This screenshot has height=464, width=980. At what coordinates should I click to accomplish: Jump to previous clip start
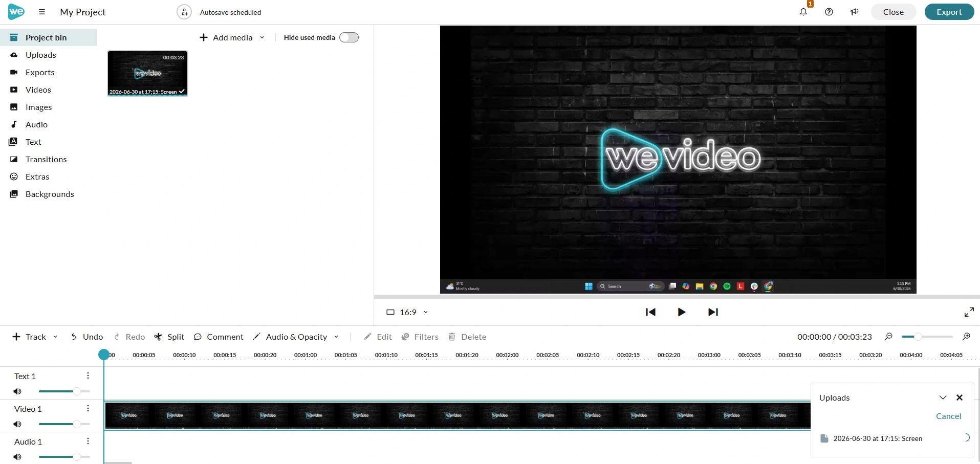tap(650, 312)
